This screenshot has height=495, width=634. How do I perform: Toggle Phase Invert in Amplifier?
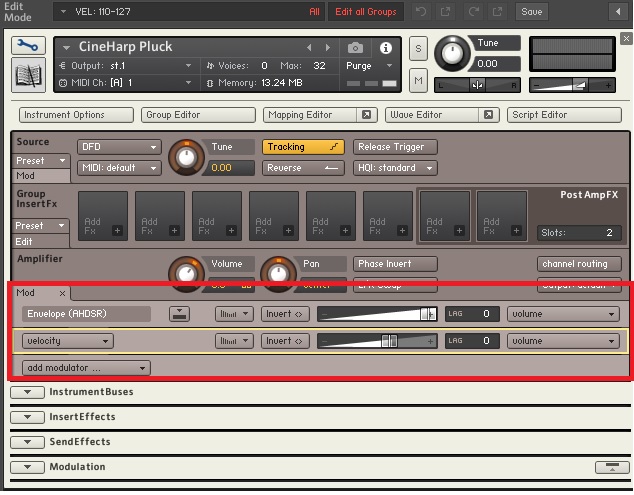click(x=395, y=264)
